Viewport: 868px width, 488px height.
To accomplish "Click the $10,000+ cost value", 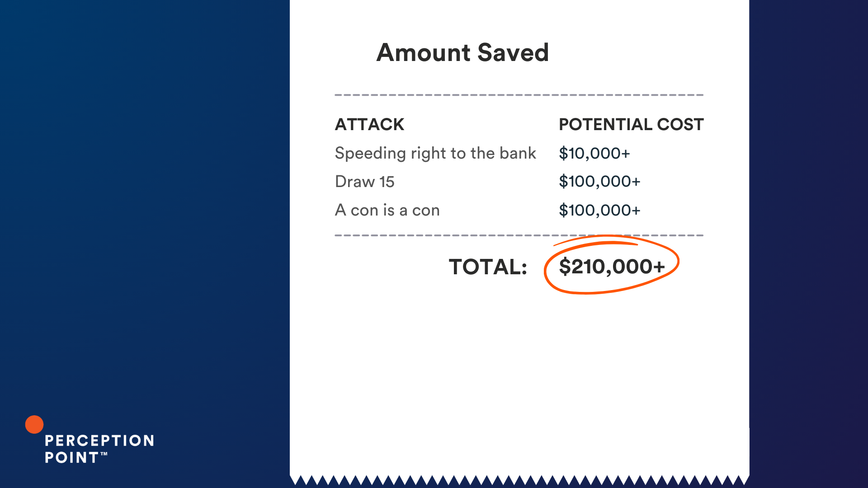I will 594,153.
